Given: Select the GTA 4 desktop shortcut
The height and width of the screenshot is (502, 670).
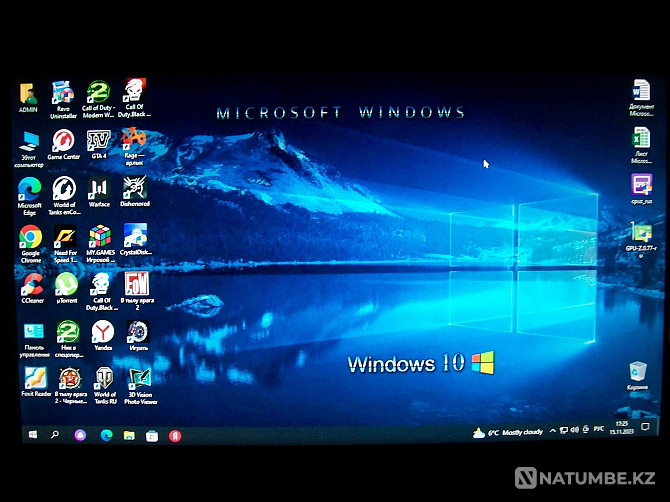Looking at the screenshot, I should [99, 144].
